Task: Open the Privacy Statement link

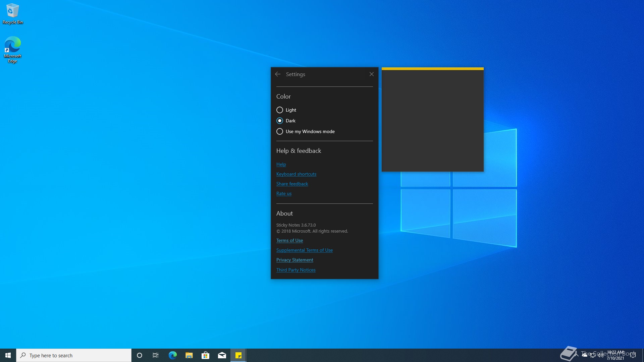Action: point(295,260)
